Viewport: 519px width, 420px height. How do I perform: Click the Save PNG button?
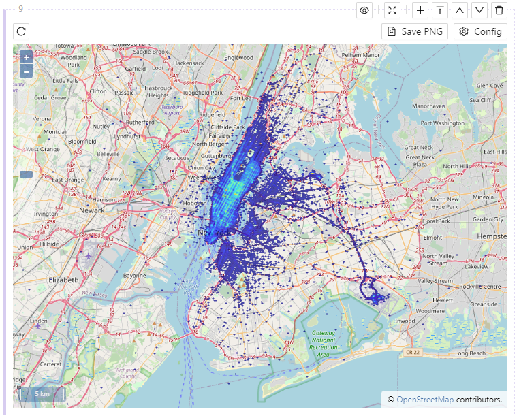point(415,31)
